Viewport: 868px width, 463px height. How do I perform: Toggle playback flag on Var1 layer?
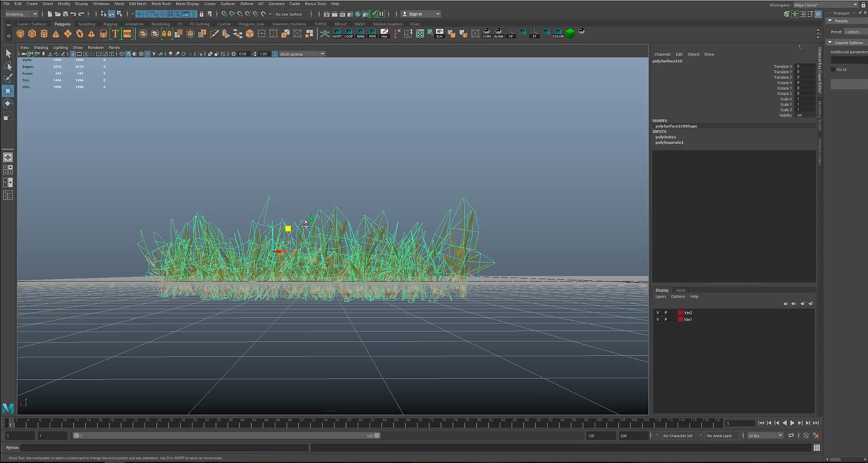pyautogui.click(x=666, y=319)
